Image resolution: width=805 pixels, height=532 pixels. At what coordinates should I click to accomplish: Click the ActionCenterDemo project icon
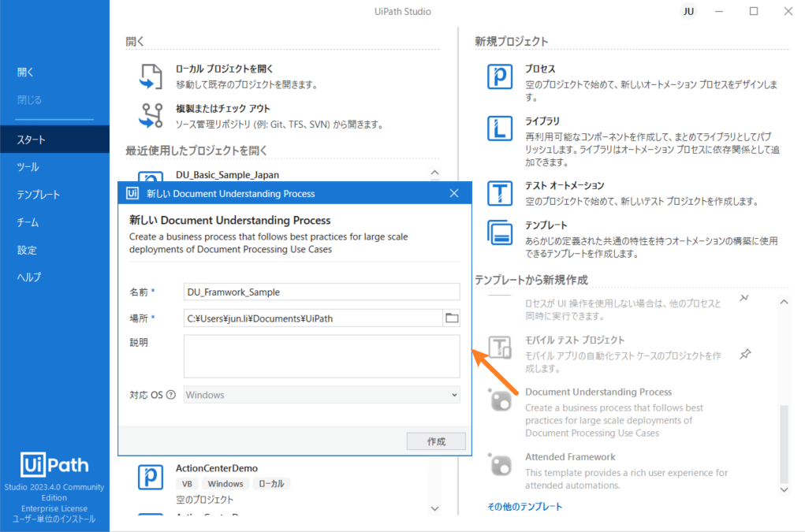[x=151, y=477]
